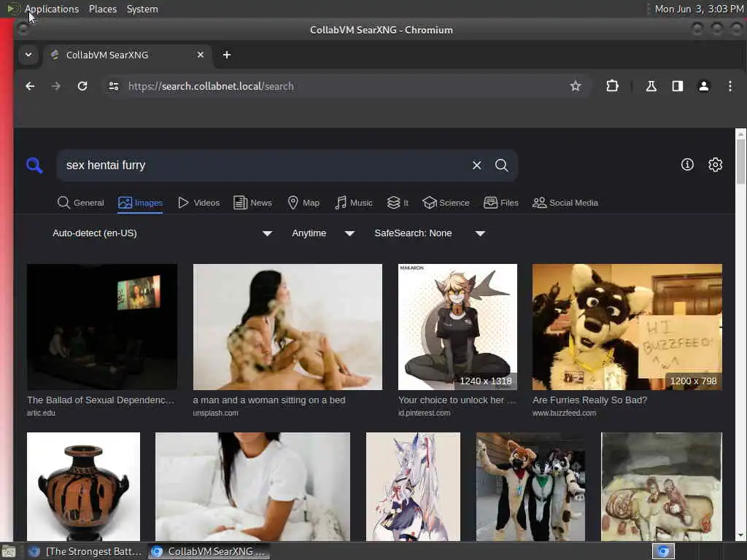Open the Anytime time range dropdown
The image size is (747, 560).
[x=323, y=233]
